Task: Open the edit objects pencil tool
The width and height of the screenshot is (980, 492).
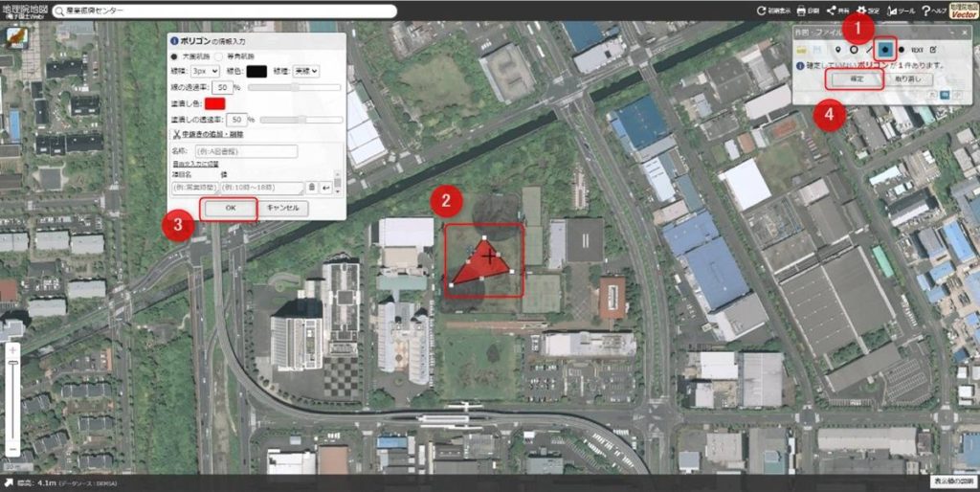Action: [933, 50]
